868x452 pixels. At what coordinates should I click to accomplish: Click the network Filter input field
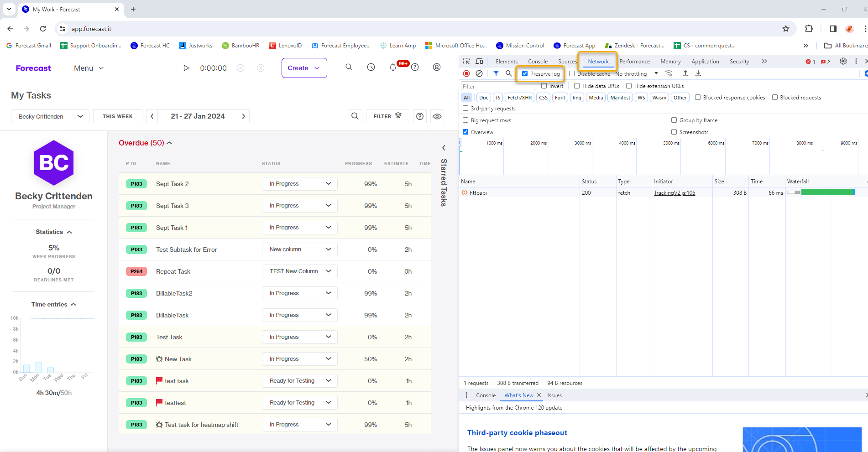pos(497,86)
